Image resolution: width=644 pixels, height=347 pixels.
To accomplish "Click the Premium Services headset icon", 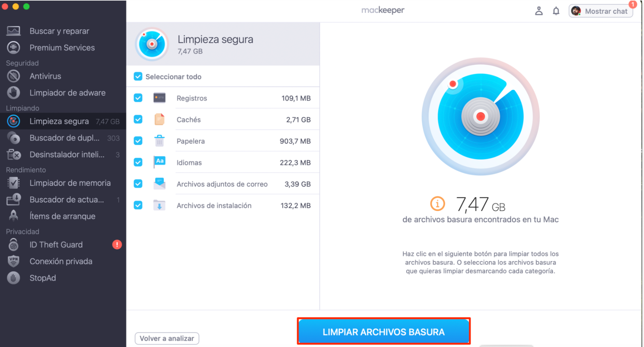I will point(14,48).
